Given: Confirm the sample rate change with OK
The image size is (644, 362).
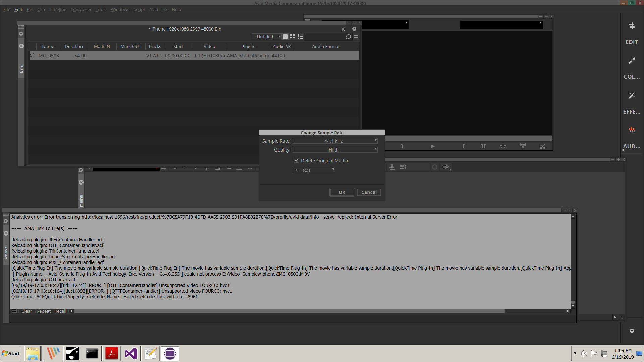Looking at the screenshot, I should (x=342, y=192).
